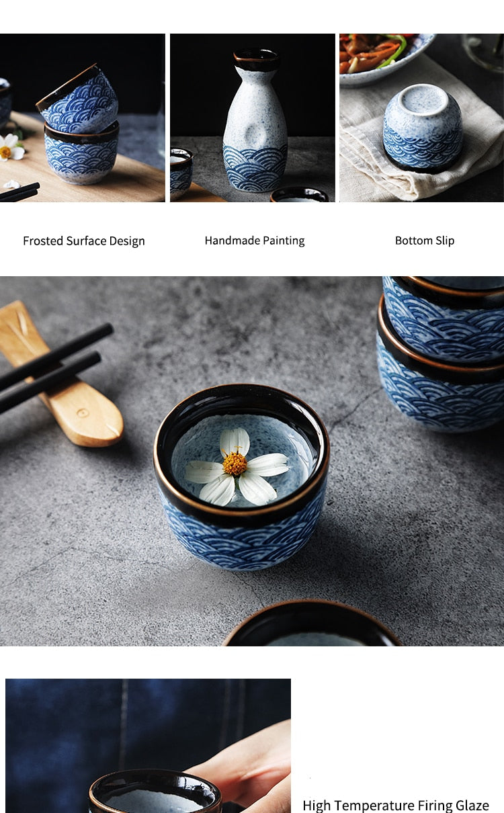Click the partial cup rim at bottom center

(311, 625)
